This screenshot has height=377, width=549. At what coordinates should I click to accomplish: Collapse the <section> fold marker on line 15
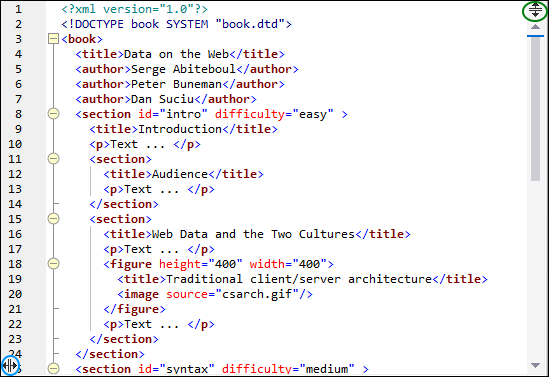tap(53, 219)
